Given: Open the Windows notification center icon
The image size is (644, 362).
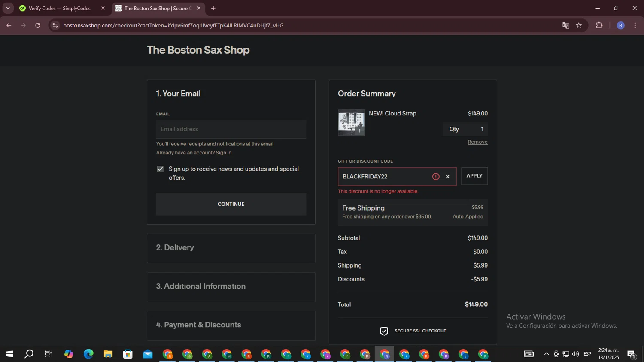Looking at the screenshot, I should point(632,354).
